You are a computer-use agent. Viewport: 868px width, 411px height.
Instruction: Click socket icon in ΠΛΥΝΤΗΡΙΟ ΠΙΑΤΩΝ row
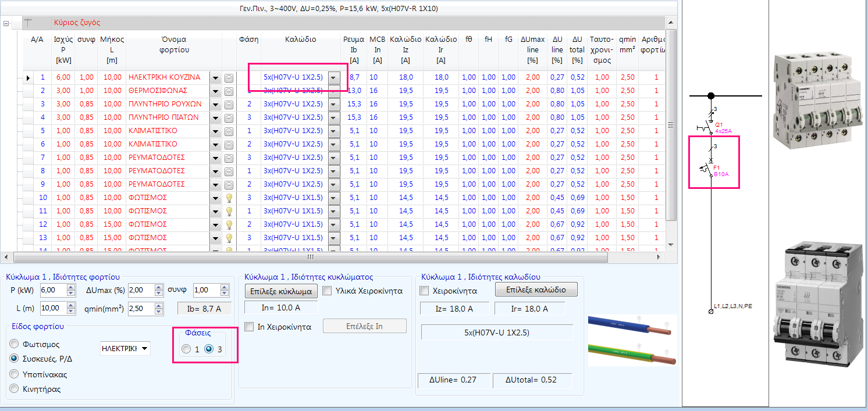229,117
